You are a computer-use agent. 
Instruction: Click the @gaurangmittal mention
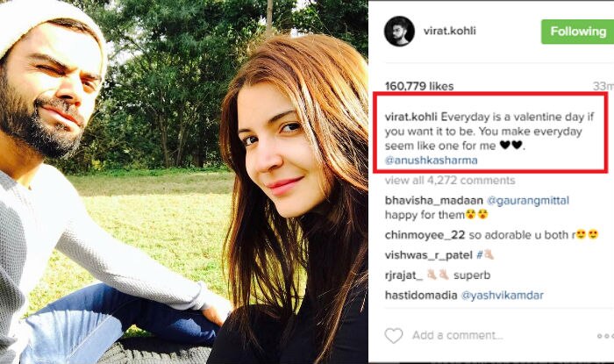tap(528, 200)
